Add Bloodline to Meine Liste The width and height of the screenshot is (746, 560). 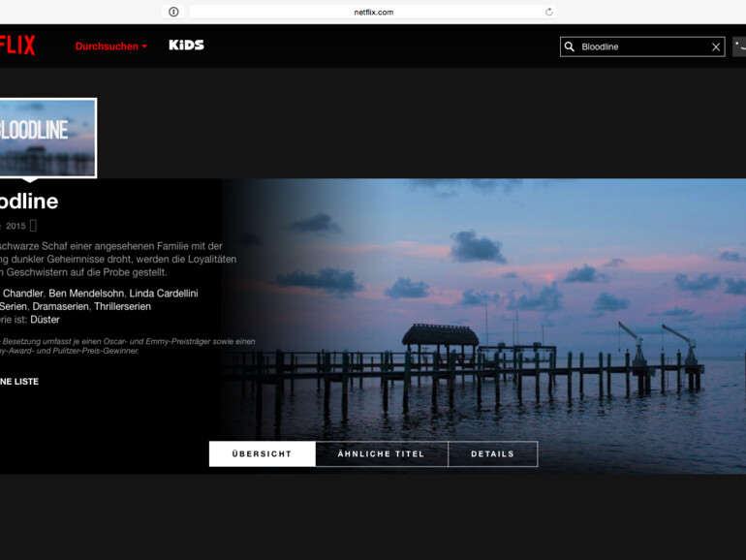point(19,381)
